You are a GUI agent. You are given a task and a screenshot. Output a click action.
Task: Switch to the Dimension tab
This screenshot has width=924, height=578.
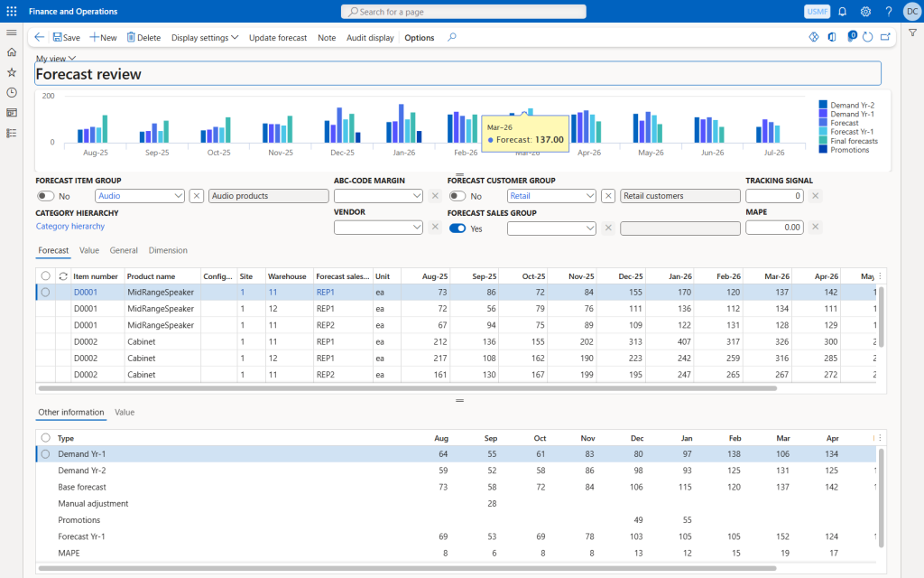(168, 250)
